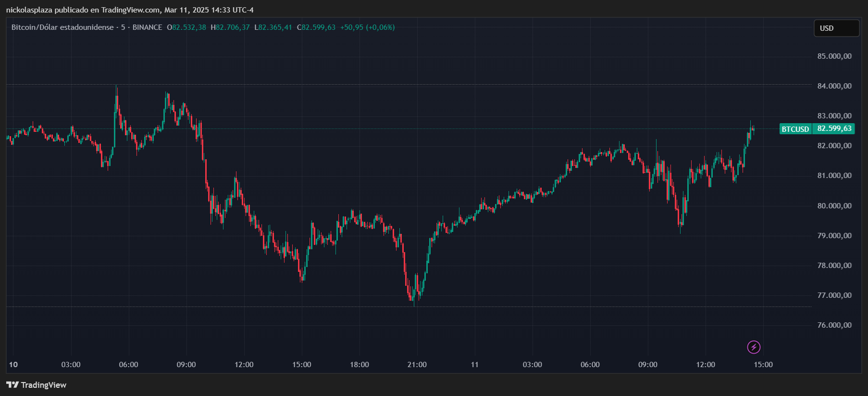Click the close value 82.599,63 in header
868x396 pixels.
pos(319,27)
